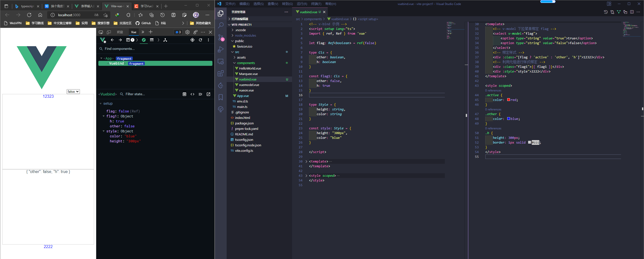Image resolution: width=644 pixels, height=259 pixels.
Task: Open HelloWorld.vue file in explorer
Action: pyautogui.click(x=250, y=69)
